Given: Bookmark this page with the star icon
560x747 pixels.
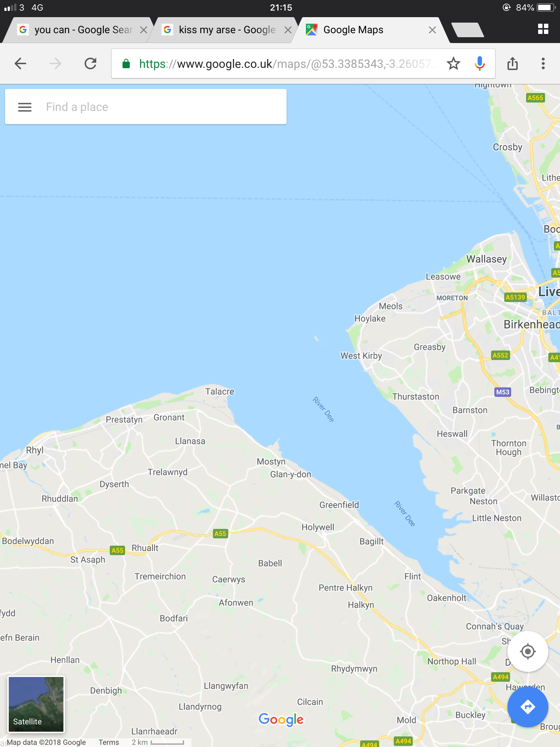Looking at the screenshot, I should click(x=453, y=63).
